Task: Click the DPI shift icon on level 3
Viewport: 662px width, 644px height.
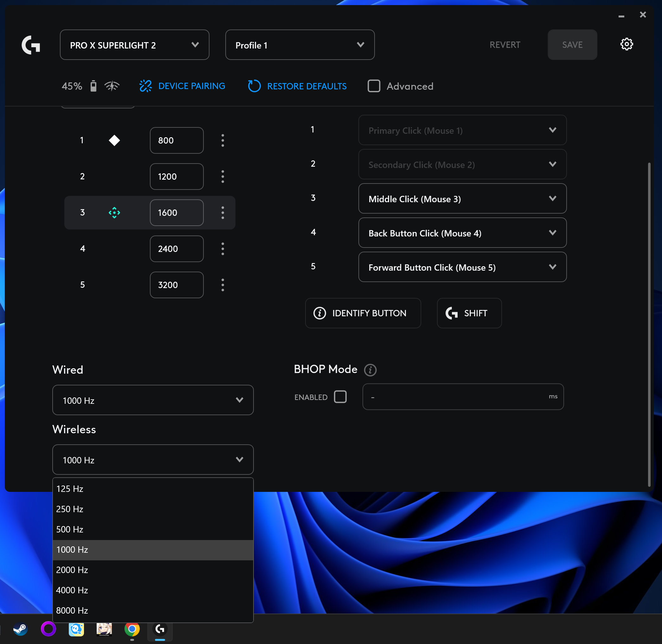Action: [x=114, y=212]
